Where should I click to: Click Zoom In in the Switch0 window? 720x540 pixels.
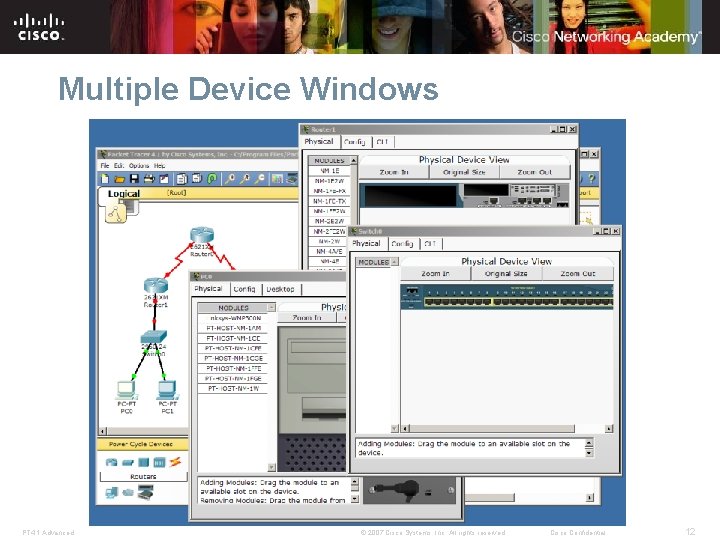[x=435, y=274]
